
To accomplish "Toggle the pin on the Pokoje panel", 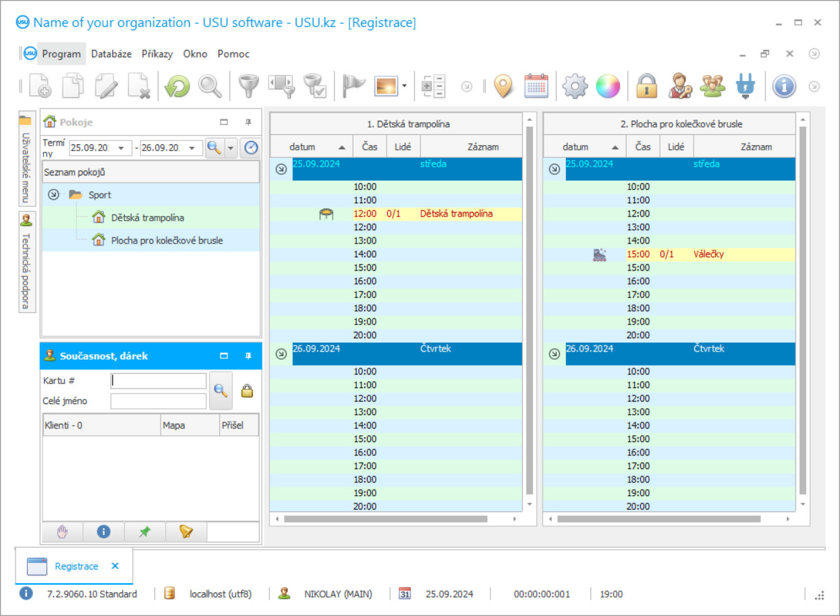I will (248, 122).
